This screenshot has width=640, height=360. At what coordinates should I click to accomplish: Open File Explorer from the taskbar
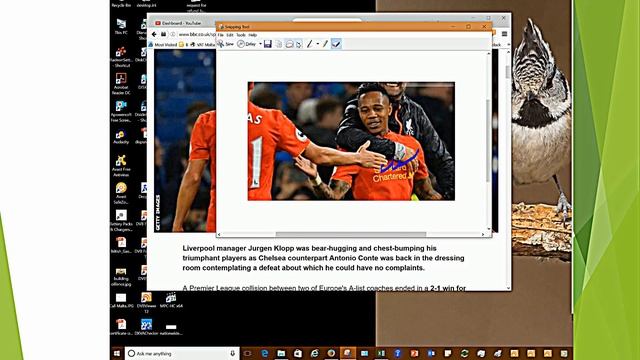click(x=281, y=353)
